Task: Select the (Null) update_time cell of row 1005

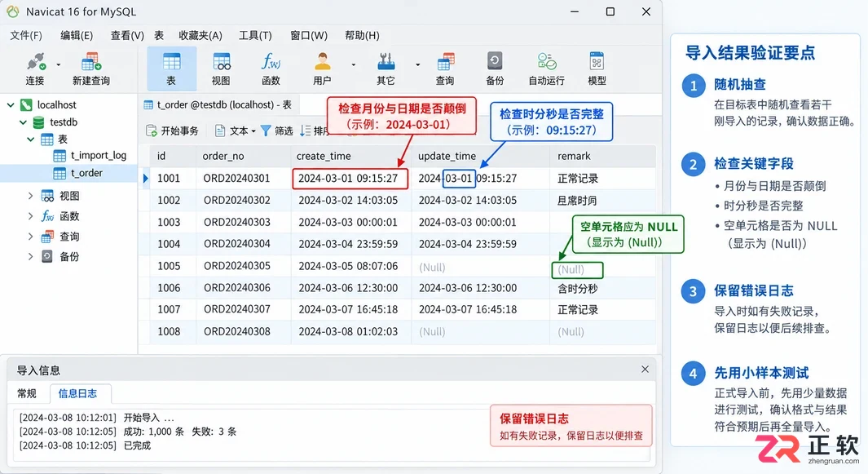Action: tap(481, 268)
